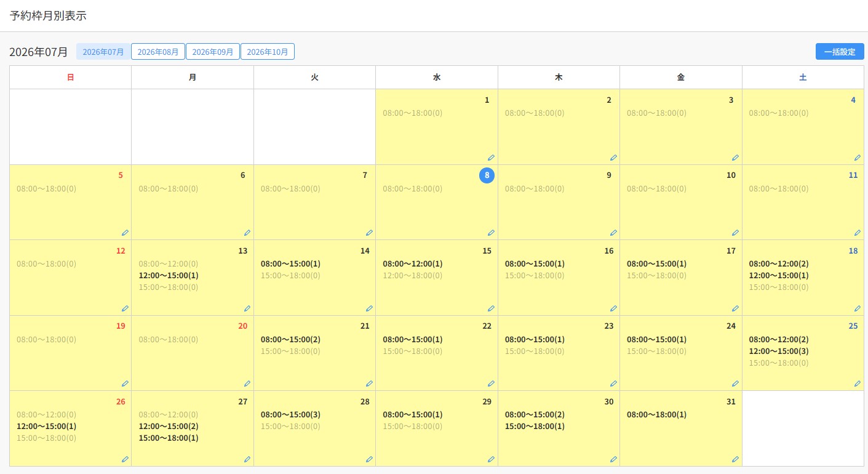The image size is (868, 474).
Task: Click 08:00〜15:00(1) on July 16
Action: pos(535,263)
